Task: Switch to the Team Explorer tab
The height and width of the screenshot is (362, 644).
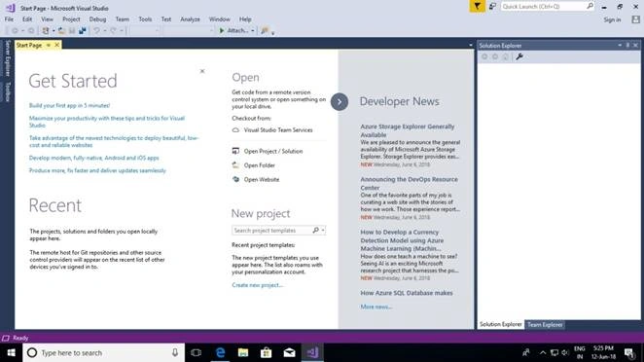Action: [545, 325]
